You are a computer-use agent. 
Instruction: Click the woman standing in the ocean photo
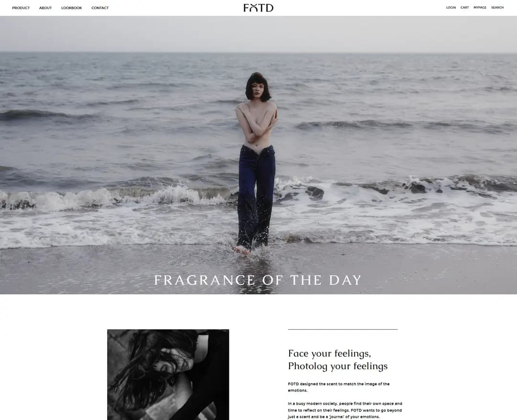[256, 164]
